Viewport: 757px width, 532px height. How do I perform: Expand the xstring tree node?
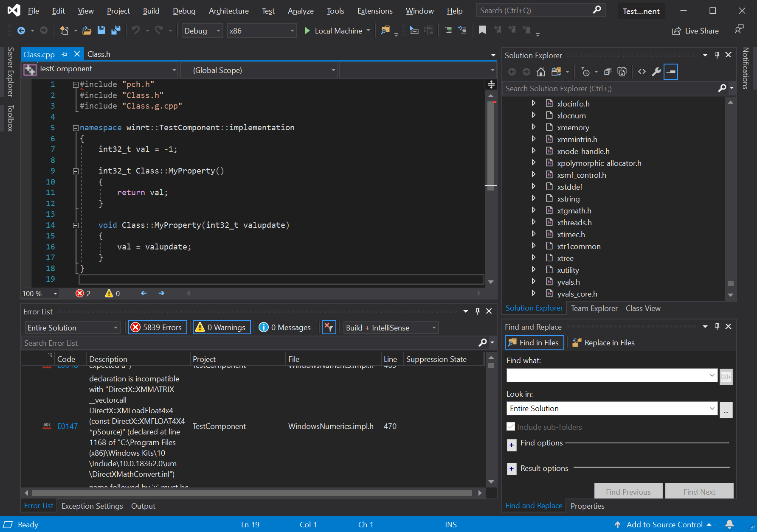coord(534,199)
